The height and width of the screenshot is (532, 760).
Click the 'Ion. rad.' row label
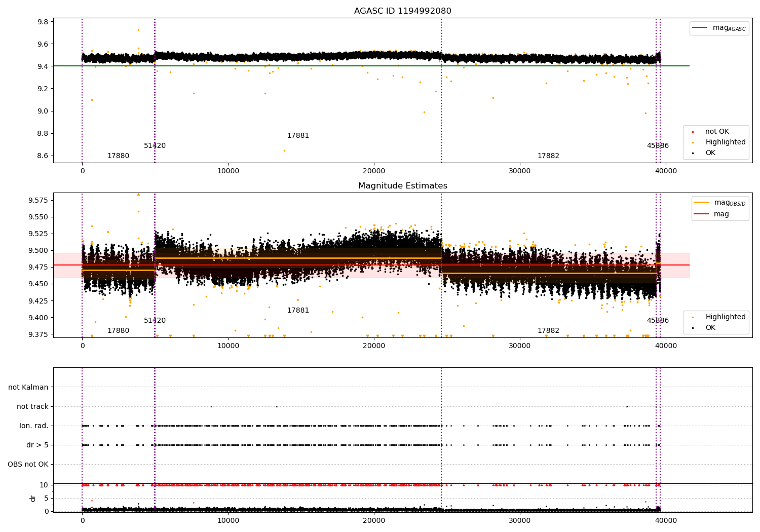click(x=34, y=426)
